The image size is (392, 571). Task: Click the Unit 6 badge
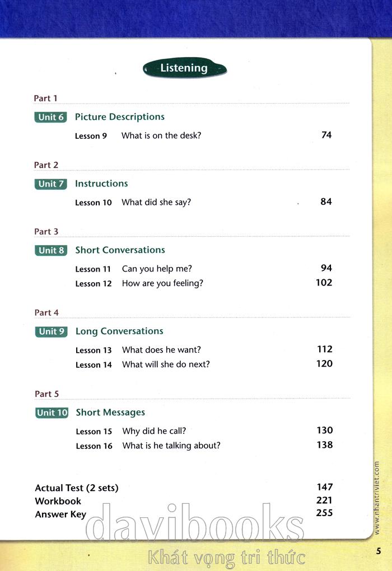coord(50,117)
